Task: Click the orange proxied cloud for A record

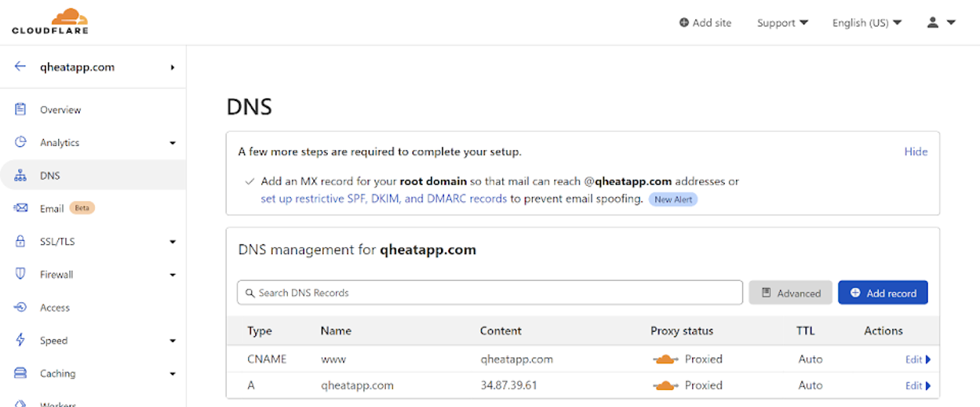Action: pos(665,385)
